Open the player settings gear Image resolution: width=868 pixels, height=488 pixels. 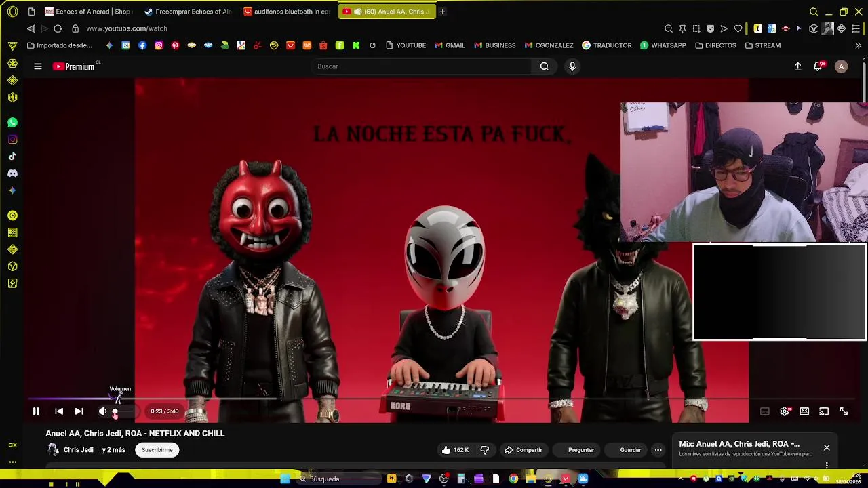785,411
